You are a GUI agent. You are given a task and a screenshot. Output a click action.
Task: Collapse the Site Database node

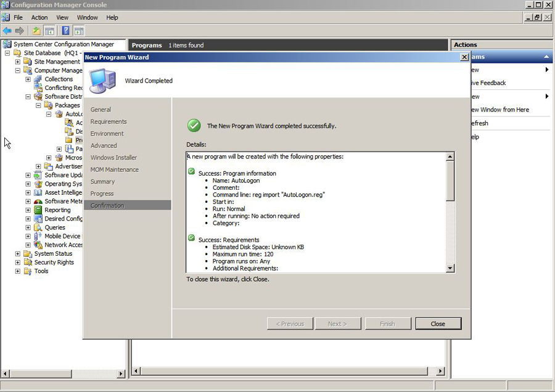pos(7,53)
